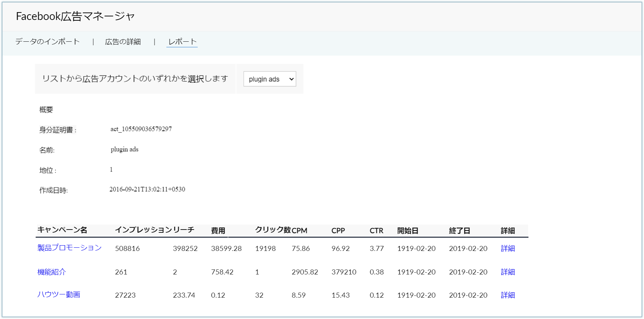Click the name value plugin ads

click(124, 149)
